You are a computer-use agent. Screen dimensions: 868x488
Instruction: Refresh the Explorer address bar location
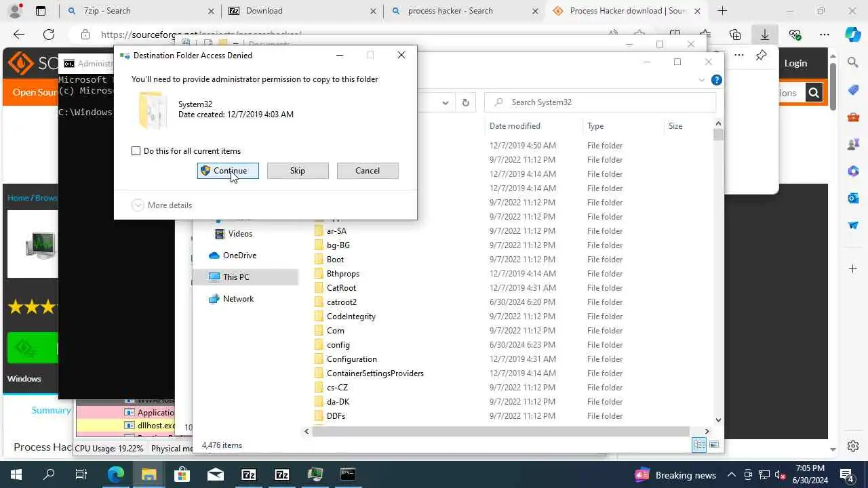465,102
